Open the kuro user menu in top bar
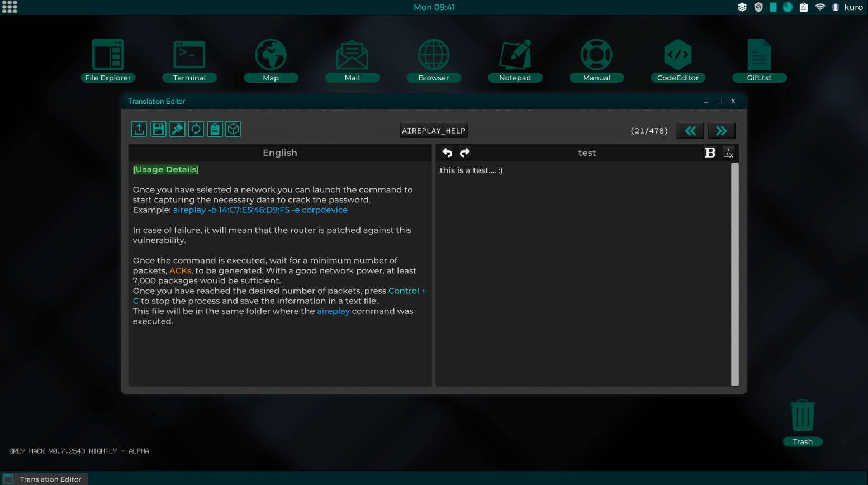The image size is (868, 485). [x=847, y=7]
